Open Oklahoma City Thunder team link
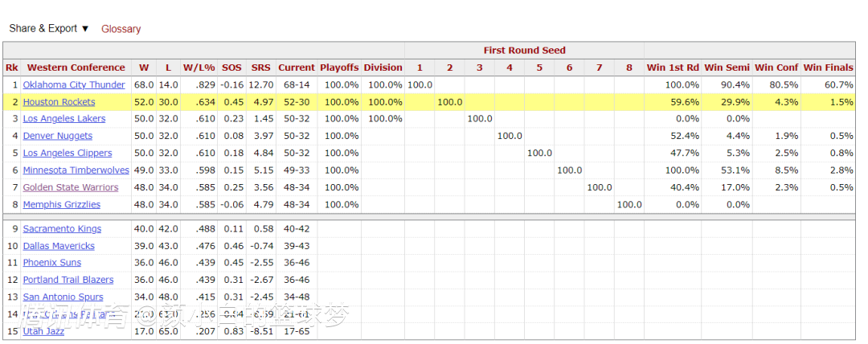Screen dimensions: 868x344 click(74, 84)
